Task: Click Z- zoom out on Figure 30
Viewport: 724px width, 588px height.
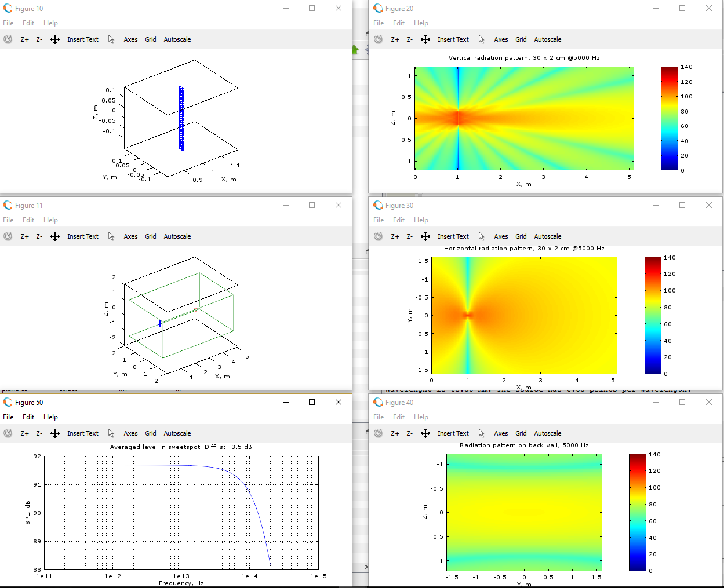Action: (410, 236)
